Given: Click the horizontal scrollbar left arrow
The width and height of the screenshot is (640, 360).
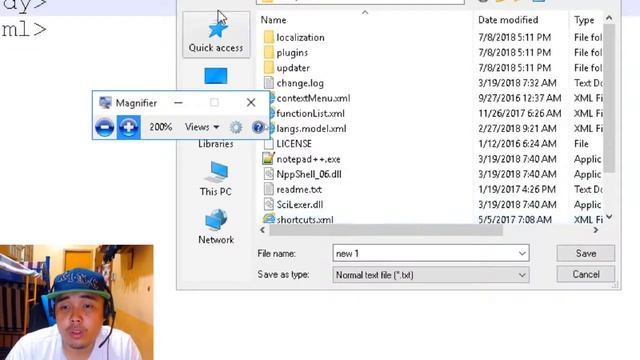Looking at the screenshot, I should coord(262,230).
